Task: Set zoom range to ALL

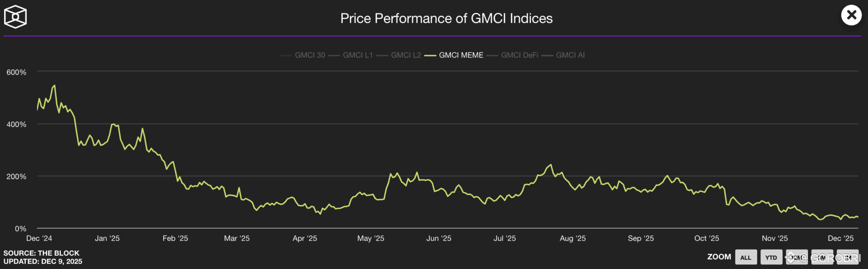Action: (745, 257)
